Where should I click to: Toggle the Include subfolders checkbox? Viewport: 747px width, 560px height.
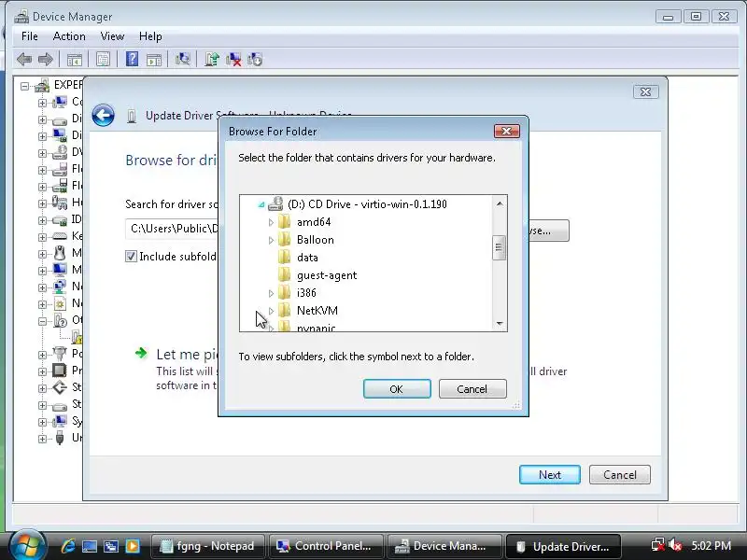[x=131, y=256]
